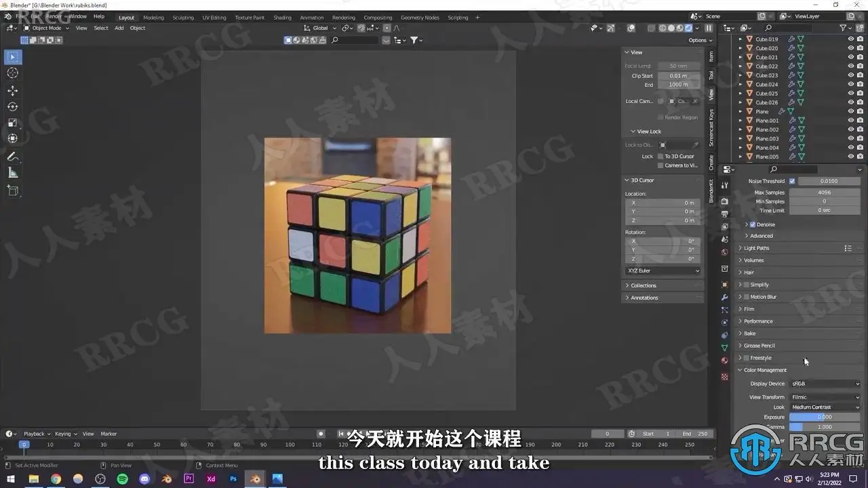The width and height of the screenshot is (868, 488).
Task: Open Chrome from the taskbar
Action: (x=56, y=479)
